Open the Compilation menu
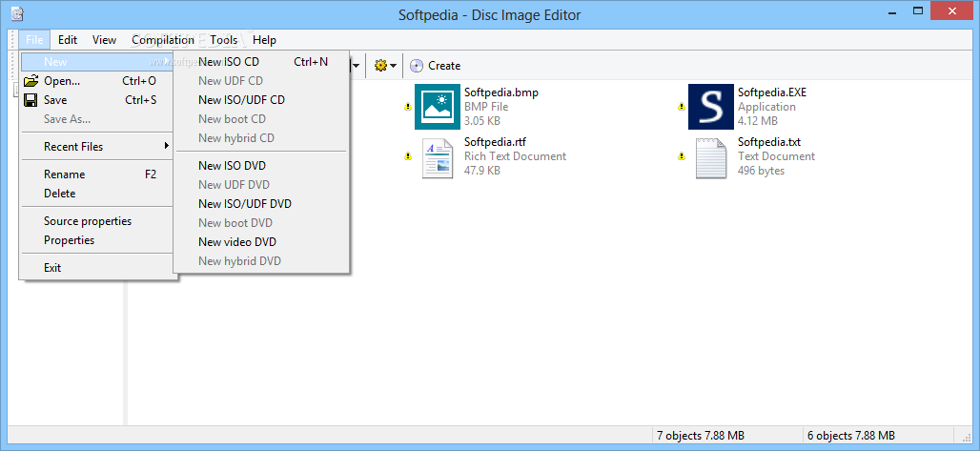The image size is (980, 451). pos(162,40)
